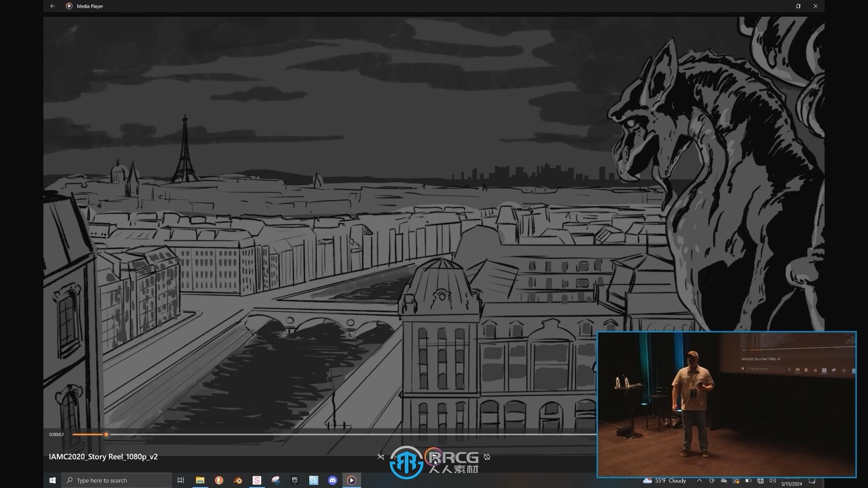Click the play/pause button in Media Player
868x488 pixels.
coord(434,457)
